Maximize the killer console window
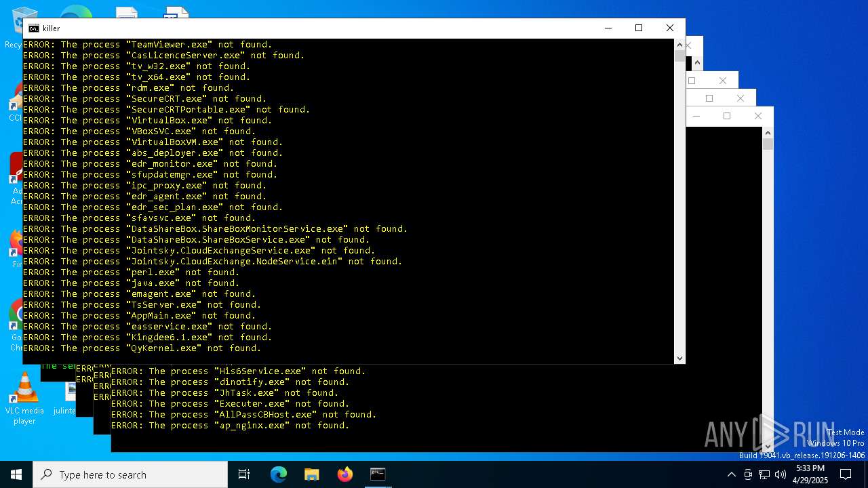The height and width of the screenshot is (488, 868). [x=639, y=28]
